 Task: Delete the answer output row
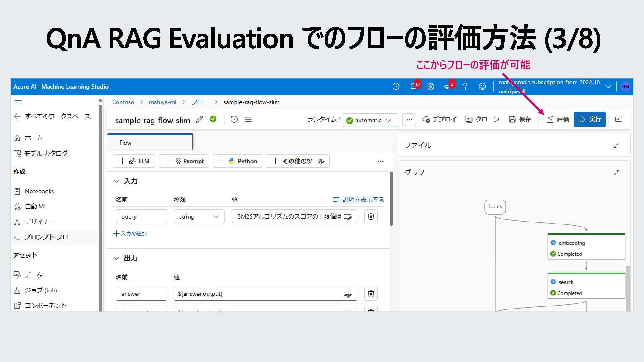click(x=371, y=294)
